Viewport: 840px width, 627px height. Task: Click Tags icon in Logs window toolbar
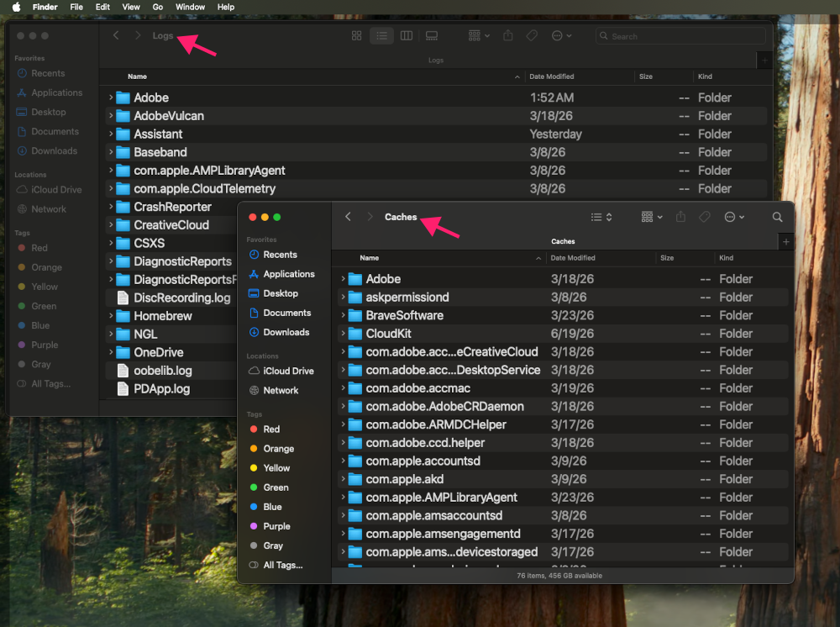[532, 36]
